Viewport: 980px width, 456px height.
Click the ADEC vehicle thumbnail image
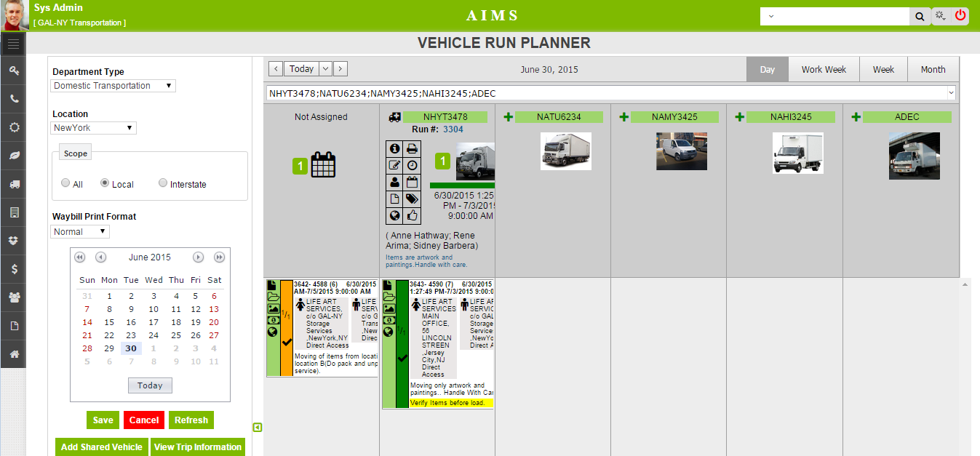[914, 156]
